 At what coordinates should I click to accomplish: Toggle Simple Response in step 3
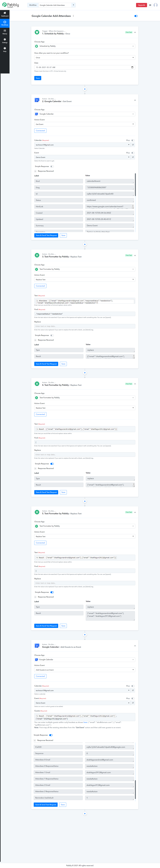52,336
